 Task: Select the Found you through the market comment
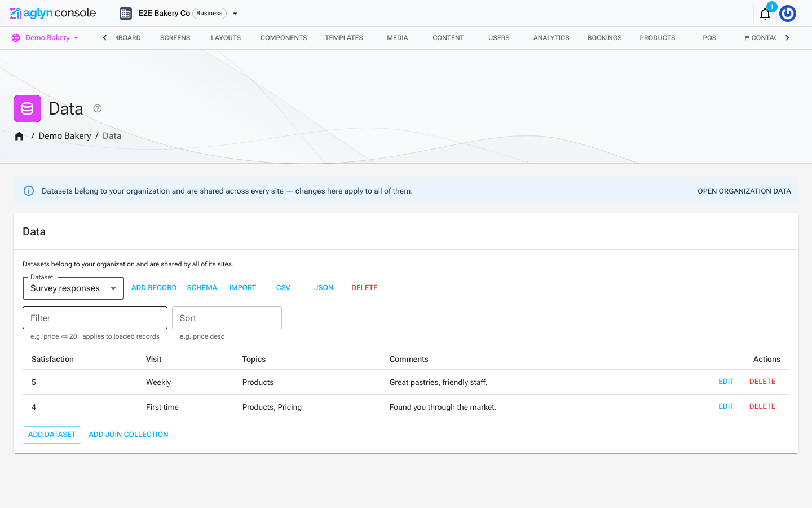(443, 407)
